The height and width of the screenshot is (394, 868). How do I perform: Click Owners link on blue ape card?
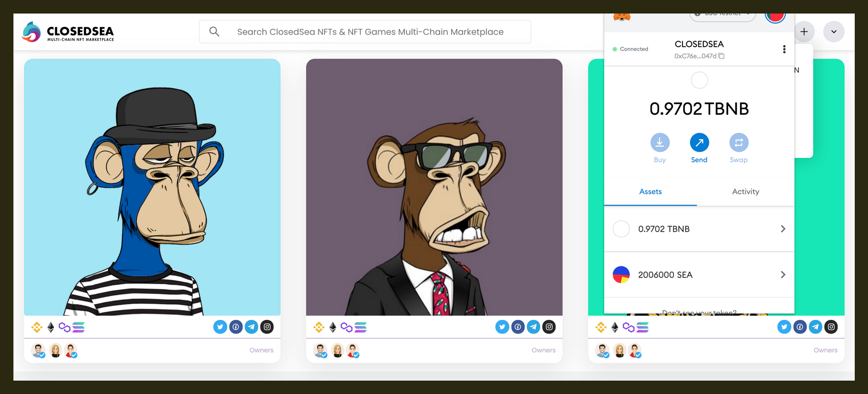point(262,350)
